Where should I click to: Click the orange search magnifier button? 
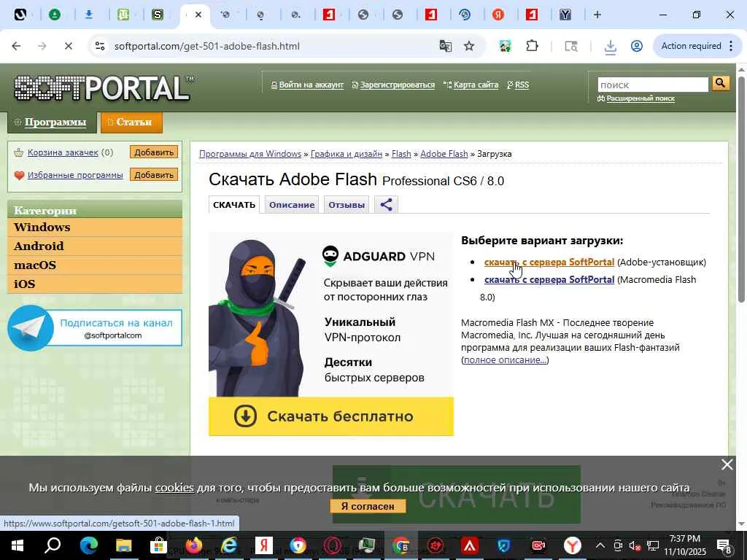tap(720, 83)
